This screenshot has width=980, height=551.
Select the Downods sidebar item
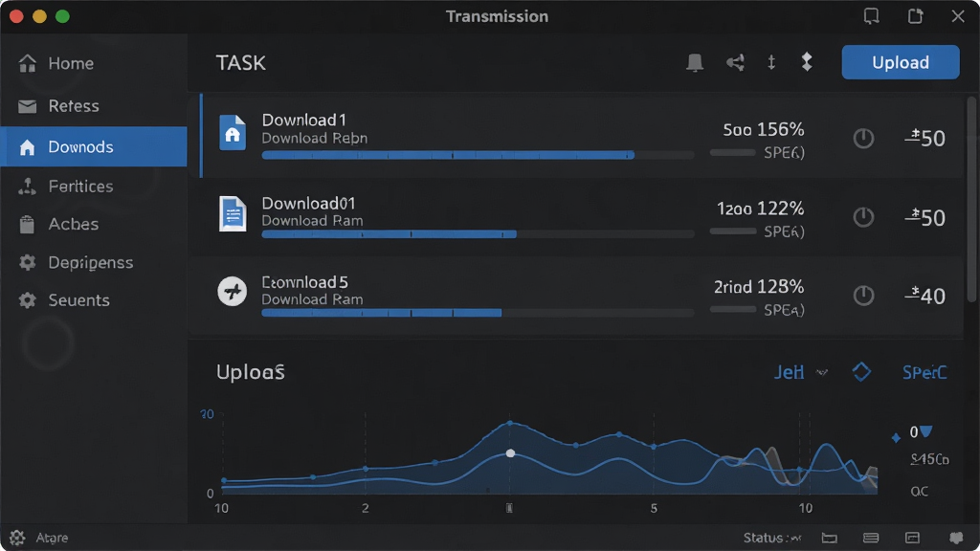click(94, 146)
